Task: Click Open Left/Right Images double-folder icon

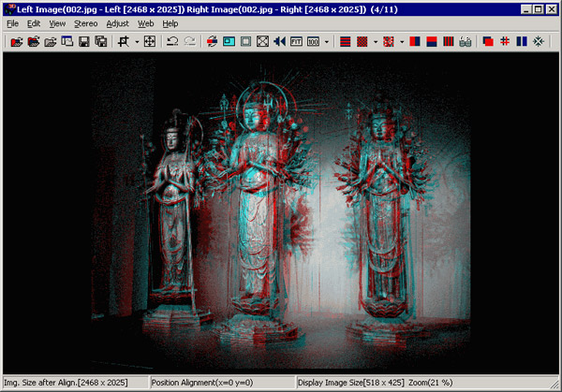Action: click(x=34, y=41)
